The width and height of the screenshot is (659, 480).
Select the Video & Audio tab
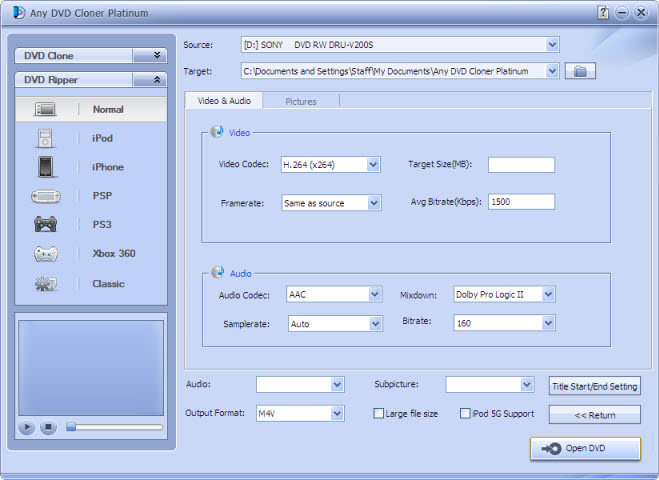click(224, 101)
